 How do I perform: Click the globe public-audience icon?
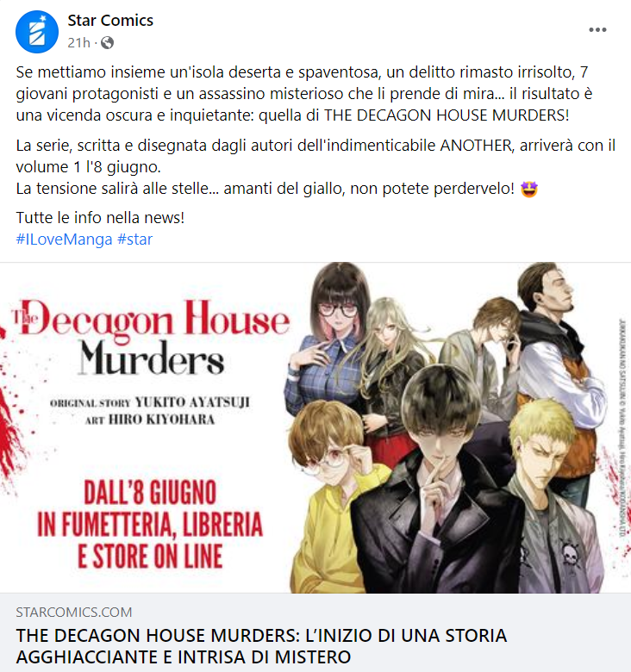[107, 43]
